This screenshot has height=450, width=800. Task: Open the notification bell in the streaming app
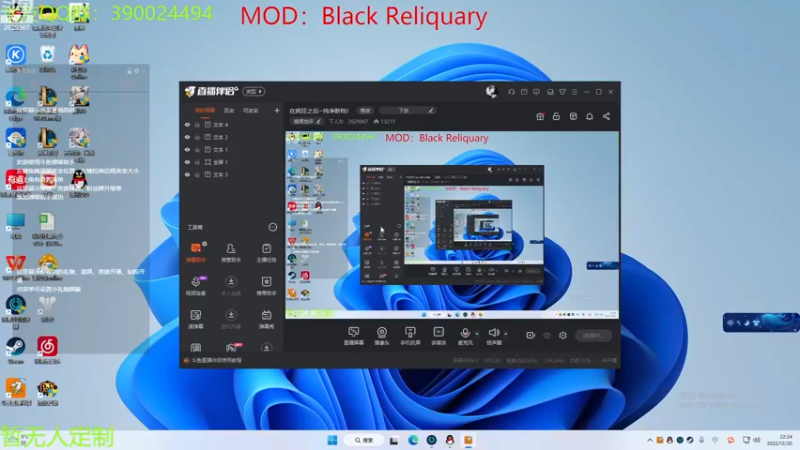(x=589, y=116)
